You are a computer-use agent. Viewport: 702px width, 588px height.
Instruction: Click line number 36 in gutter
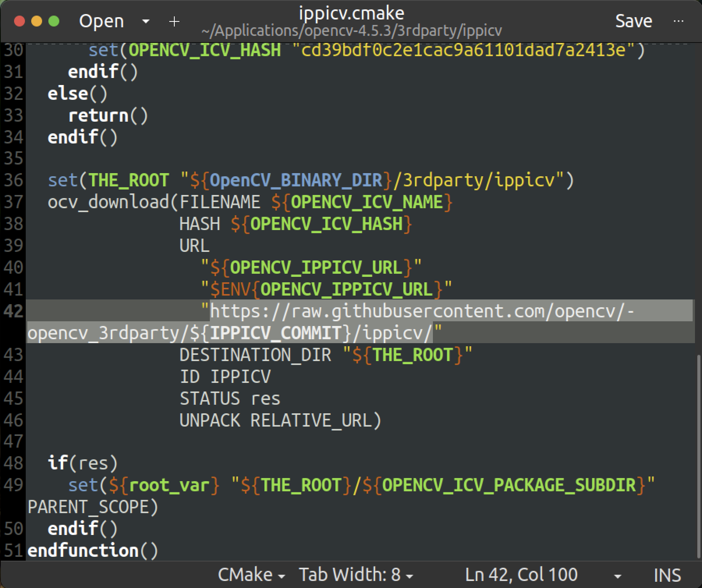(14, 180)
